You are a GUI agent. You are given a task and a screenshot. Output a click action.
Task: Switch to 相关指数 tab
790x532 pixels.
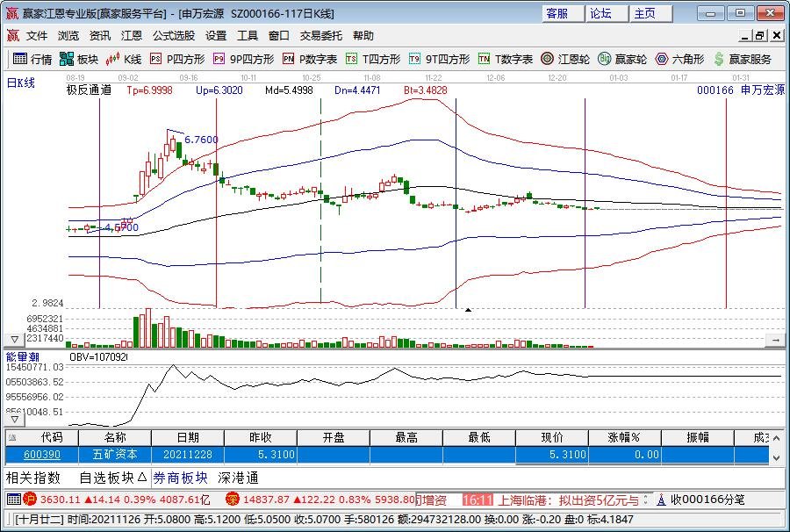[x=33, y=477]
